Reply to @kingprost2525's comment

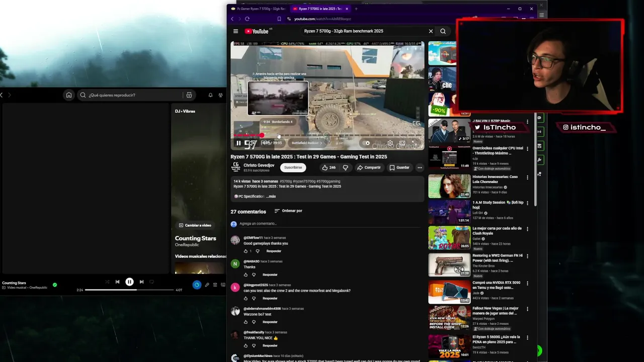pyautogui.click(x=270, y=298)
